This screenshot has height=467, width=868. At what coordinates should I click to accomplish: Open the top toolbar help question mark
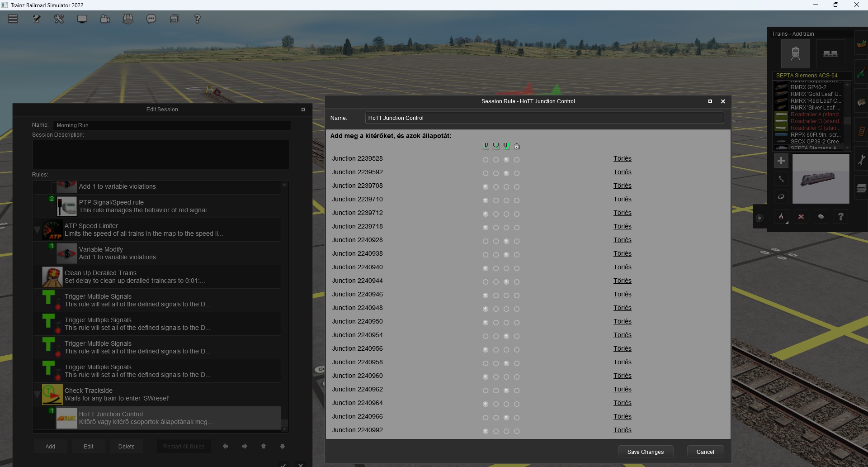[x=197, y=19]
